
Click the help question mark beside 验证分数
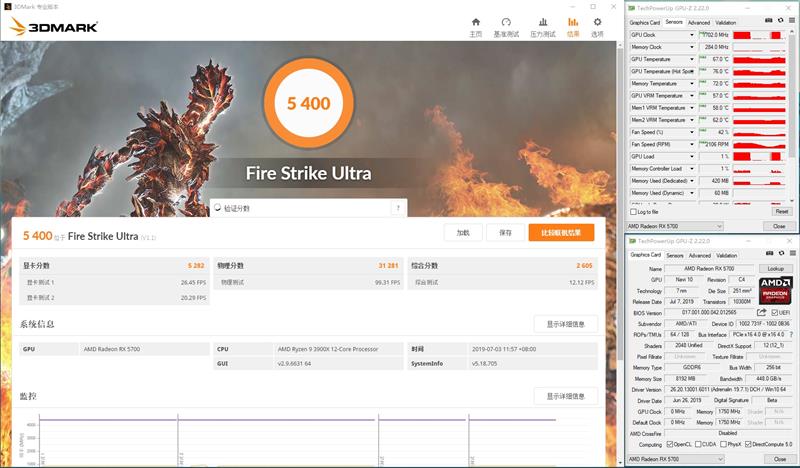(397, 208)
